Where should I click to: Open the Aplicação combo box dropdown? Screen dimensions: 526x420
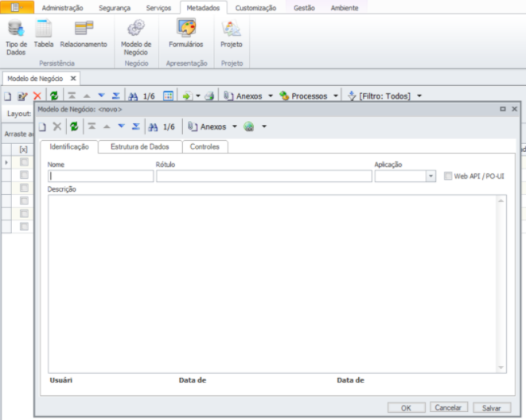point(431,177)
